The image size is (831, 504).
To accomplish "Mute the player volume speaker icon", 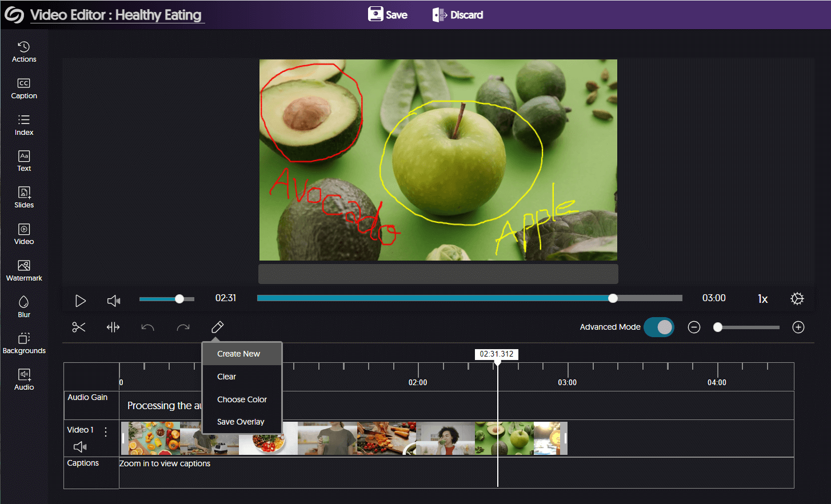I will point(114,301).
